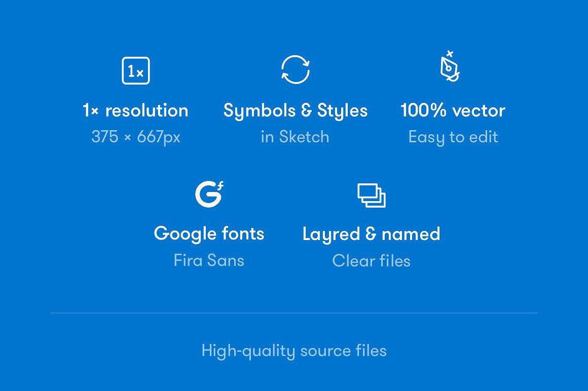Screen dimensions: 588x391
Task: Select the 'Clear files' subtitle
Action: pos(371,261)
